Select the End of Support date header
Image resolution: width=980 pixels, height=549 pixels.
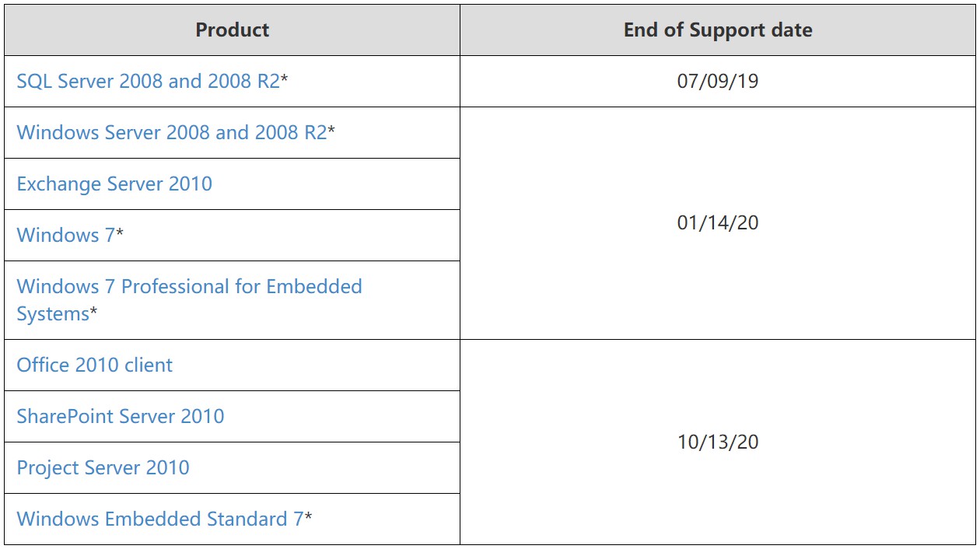[x=718, y=30]
